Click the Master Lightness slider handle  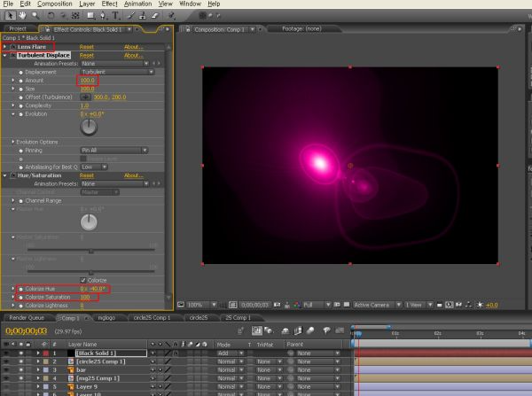pyautogui.click(x=91, y=273)
